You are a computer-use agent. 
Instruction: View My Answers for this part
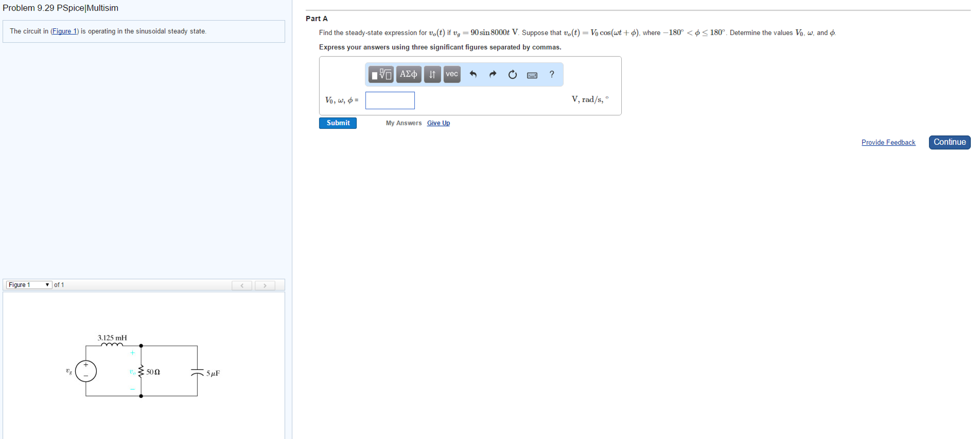click(403, 123)
